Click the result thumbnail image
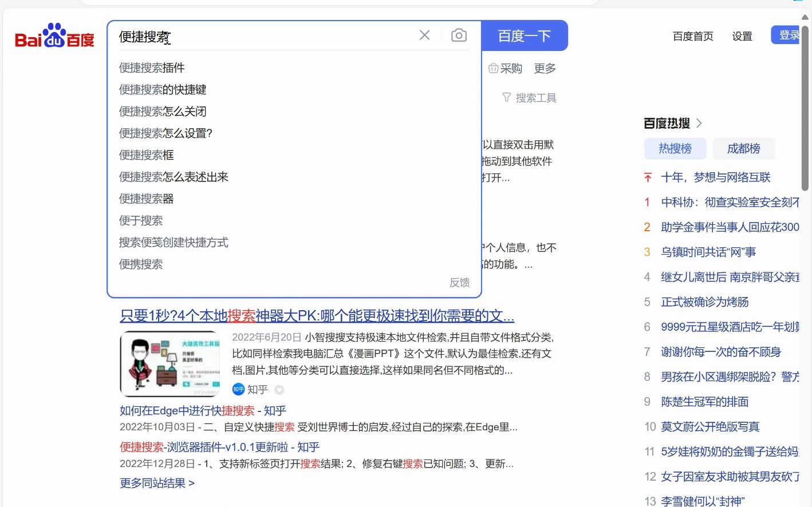Viewport: 812px width, 507px height. tap(170, 364)
